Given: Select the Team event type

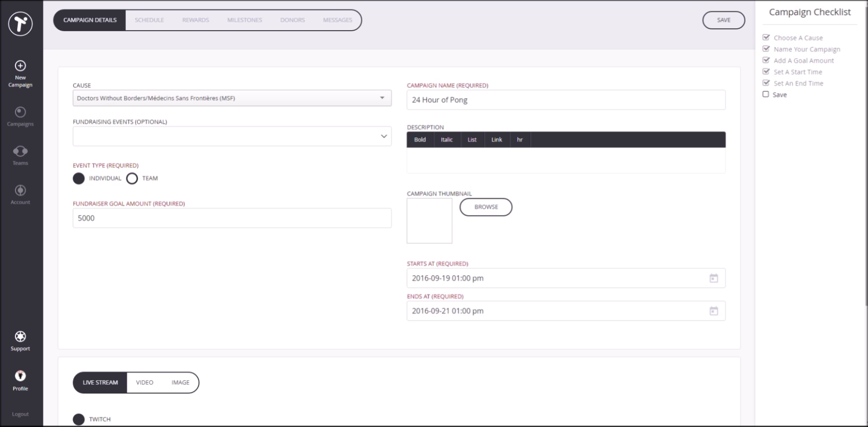Looking at the screenshot, I should (132, 178).
